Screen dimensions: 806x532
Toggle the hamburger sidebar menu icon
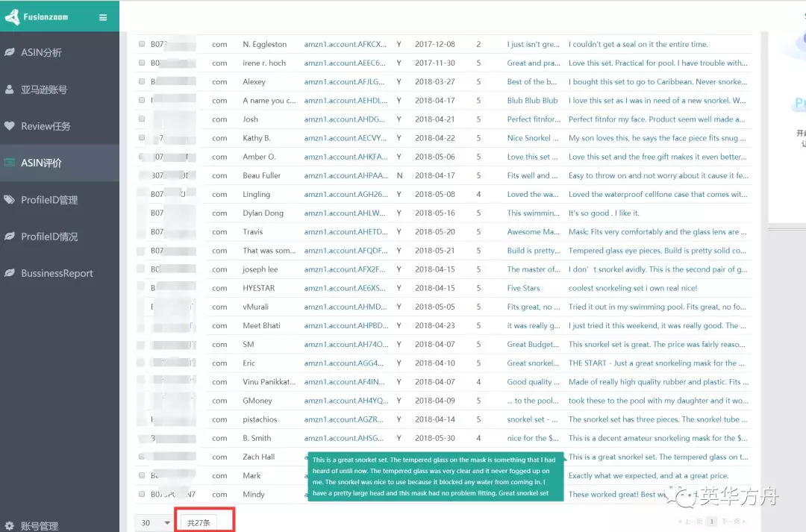103,17
